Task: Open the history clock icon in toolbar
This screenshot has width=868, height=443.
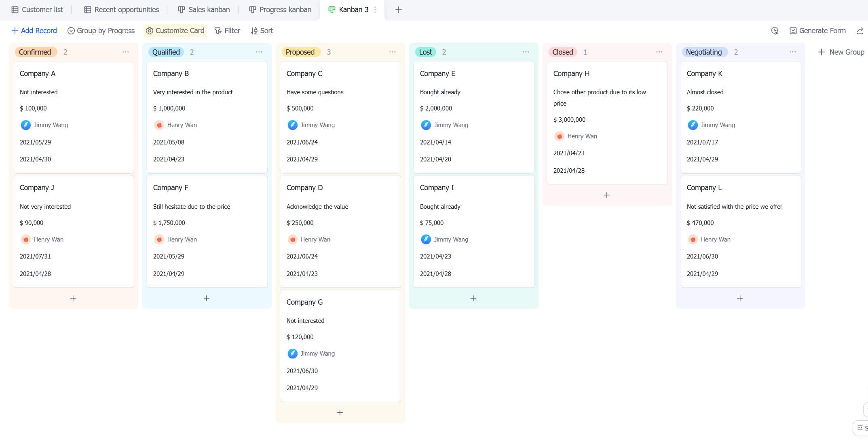Action: [775, 31]
